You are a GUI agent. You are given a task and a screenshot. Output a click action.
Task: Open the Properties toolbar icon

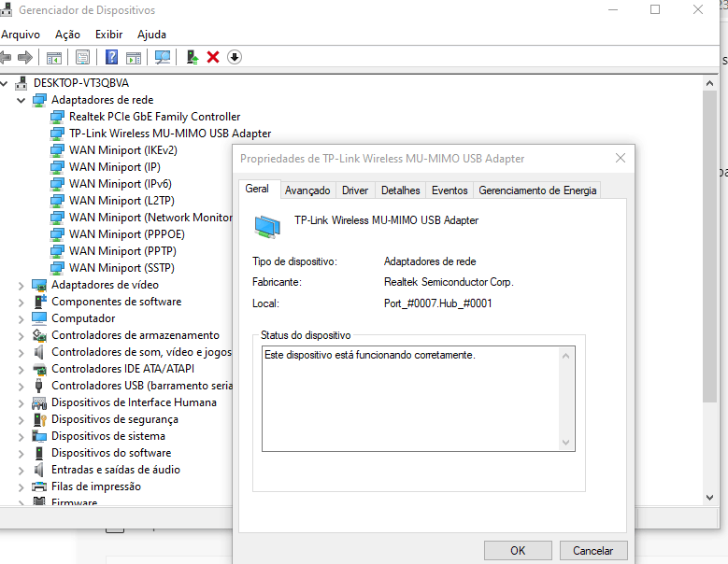click(82, 58)
